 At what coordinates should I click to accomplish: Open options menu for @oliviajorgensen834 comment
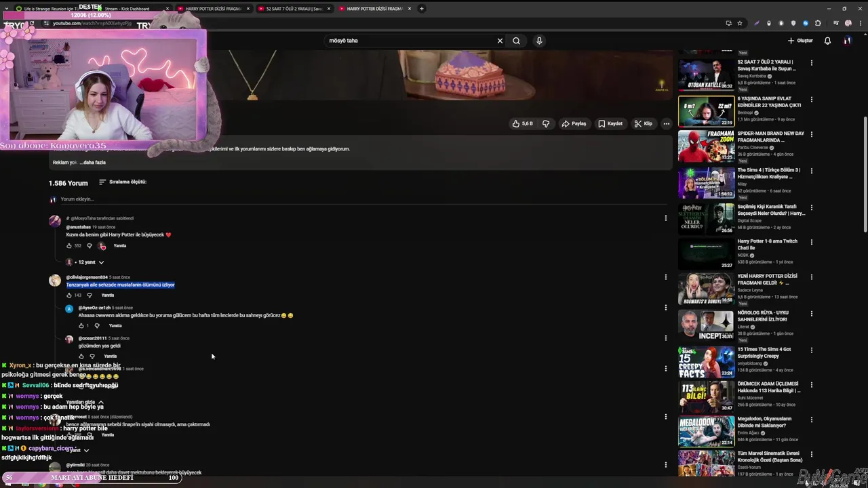(665, 277)
